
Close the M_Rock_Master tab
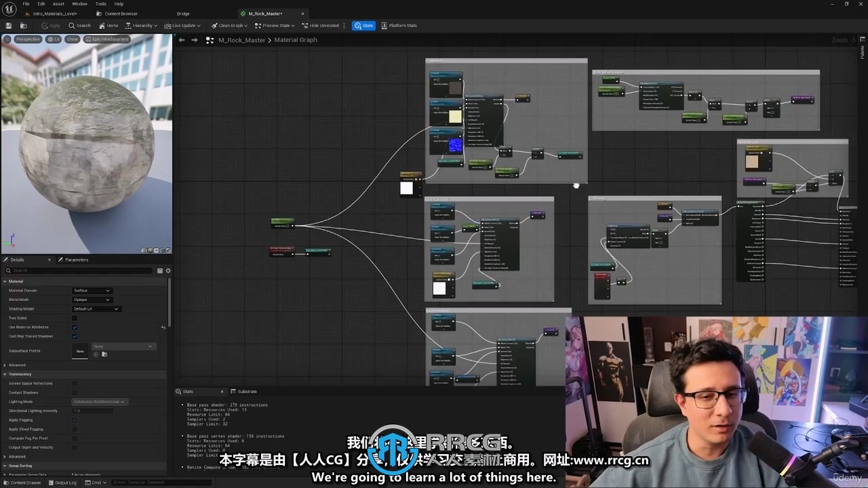pos(302,14)
